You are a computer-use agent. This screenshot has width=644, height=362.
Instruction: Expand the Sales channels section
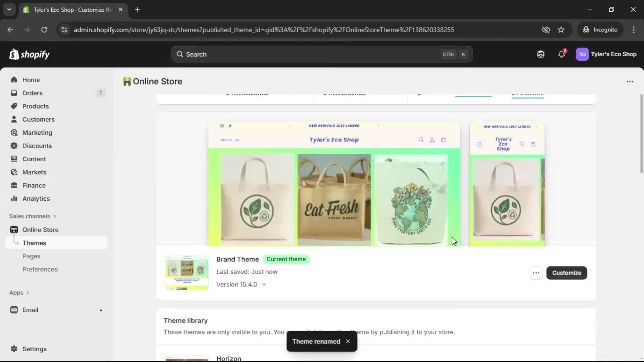coord(54,216)
